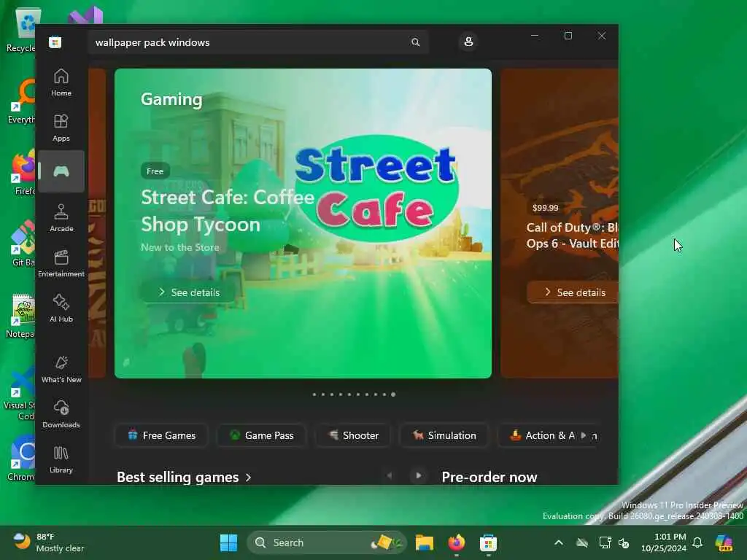Open the account profile icon
This screenshot has width=747, height=560.
click(x=468, y=42)
